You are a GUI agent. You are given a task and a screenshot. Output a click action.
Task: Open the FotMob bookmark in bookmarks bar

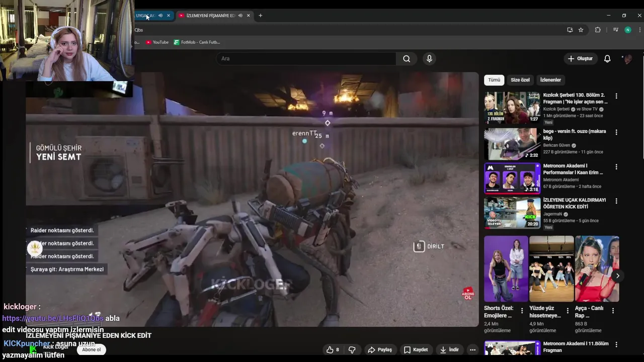tap(197, 42)
